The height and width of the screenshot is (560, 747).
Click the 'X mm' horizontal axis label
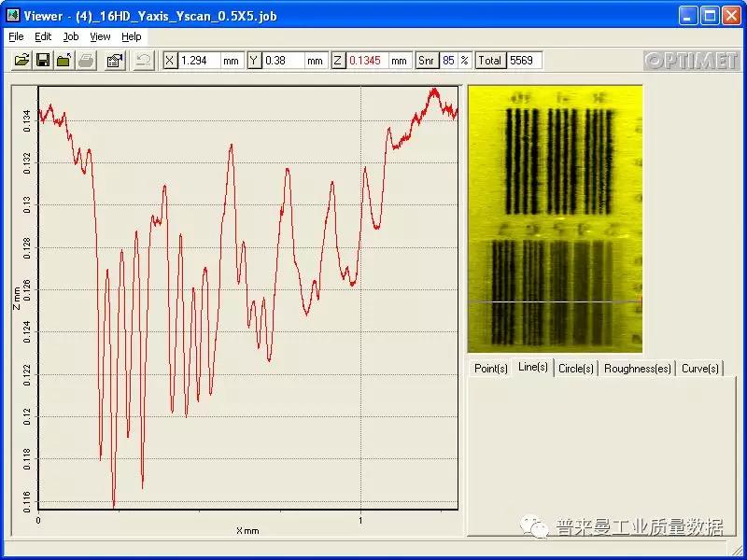[x=247, y=530]
